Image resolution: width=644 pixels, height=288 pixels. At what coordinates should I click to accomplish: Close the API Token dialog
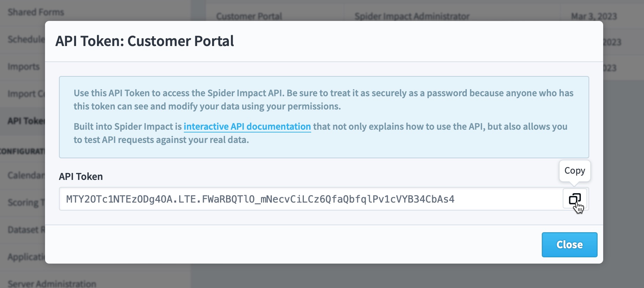pyautogui.click(x=569, y=244)
